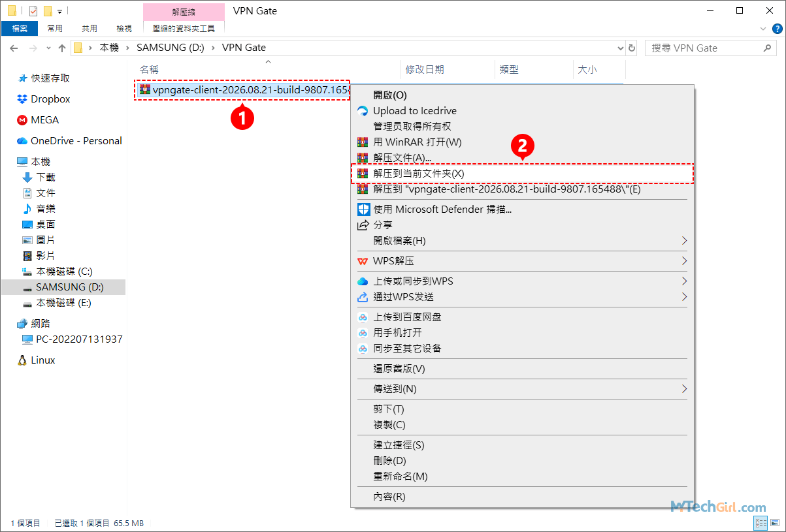Choose 解压到当前文件夹(X) menu entry
The image size is (786, 532).
click(x=522, y=174)
